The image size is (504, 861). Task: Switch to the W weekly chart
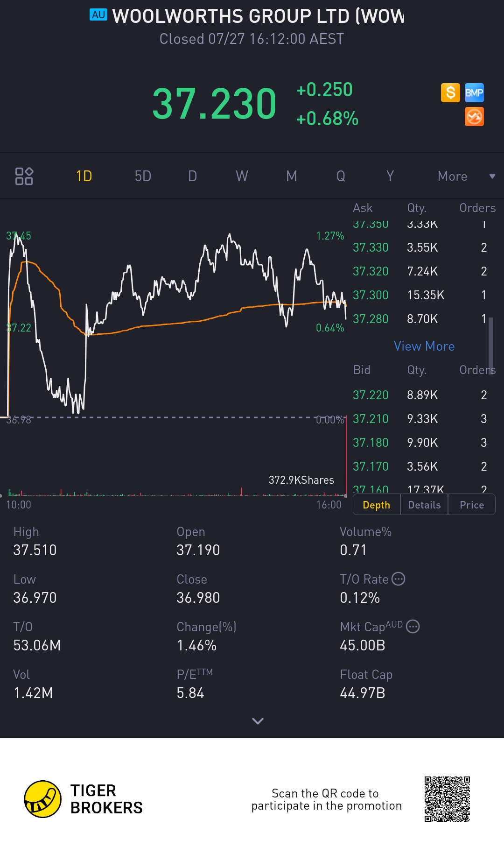pos(242,176)
